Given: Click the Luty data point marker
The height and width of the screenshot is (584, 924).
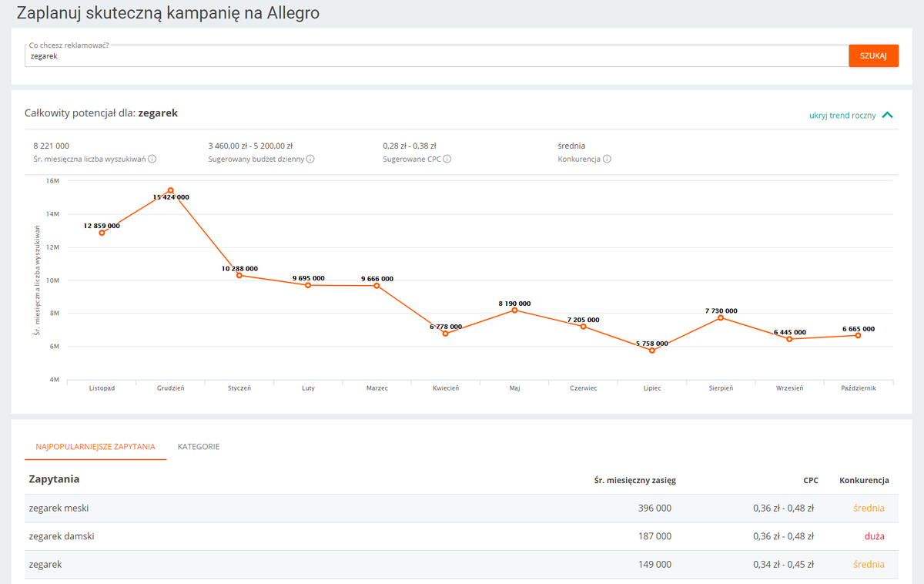Looking at the screenshot, I should click(x=308, y=285).
